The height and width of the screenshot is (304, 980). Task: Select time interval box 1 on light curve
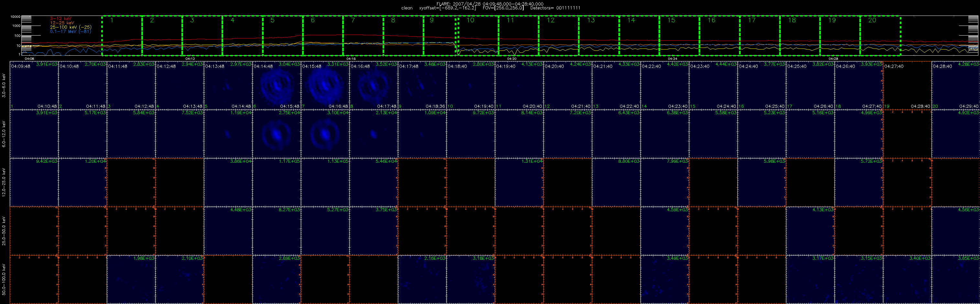pyautogui.click(x=122, y=36)
